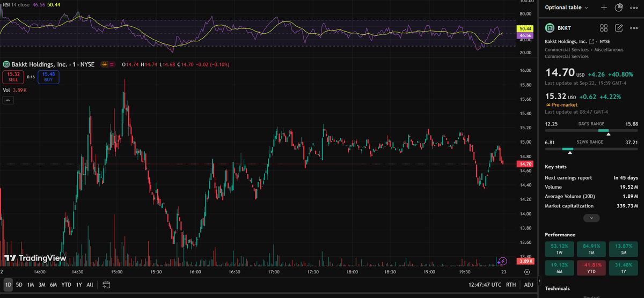
Task: Click the Vol 3.89K legend entry
Action: click(x=15, y=90)
